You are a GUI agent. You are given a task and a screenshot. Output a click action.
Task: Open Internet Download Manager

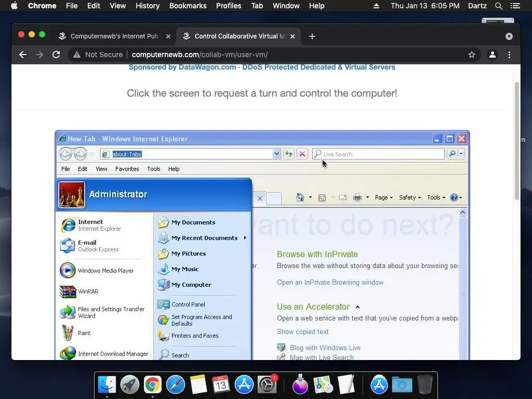[104, 353]
